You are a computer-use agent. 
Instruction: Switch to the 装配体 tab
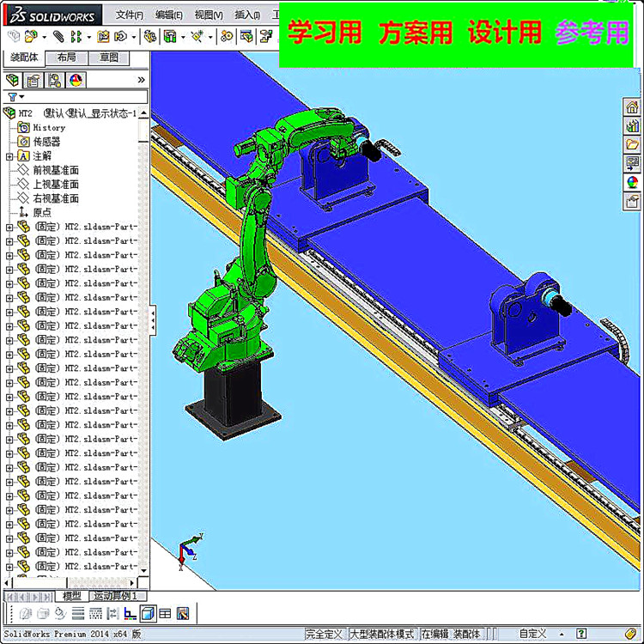[24, 58]
